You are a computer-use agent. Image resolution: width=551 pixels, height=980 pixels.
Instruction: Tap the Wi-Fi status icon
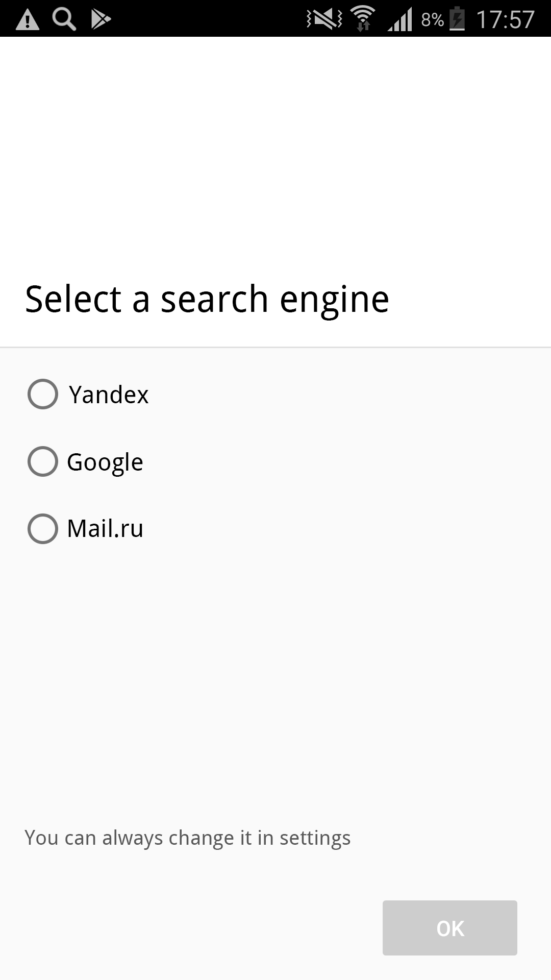click(364, 14)
